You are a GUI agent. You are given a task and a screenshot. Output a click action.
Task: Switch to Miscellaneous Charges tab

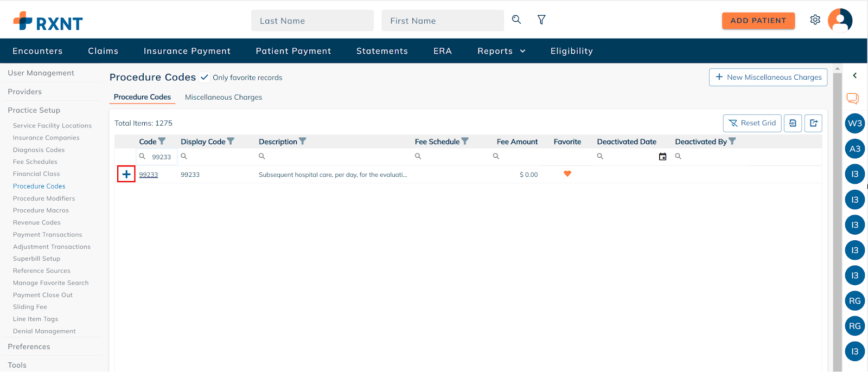click(x=224, y=98)
